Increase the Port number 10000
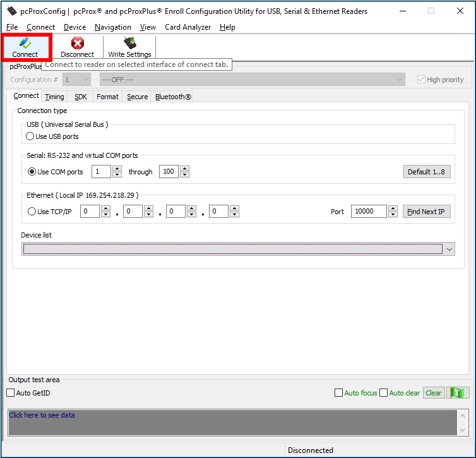The height and width of the screenshot is (458, 476). pyautogui.click(x=393, y=208)
